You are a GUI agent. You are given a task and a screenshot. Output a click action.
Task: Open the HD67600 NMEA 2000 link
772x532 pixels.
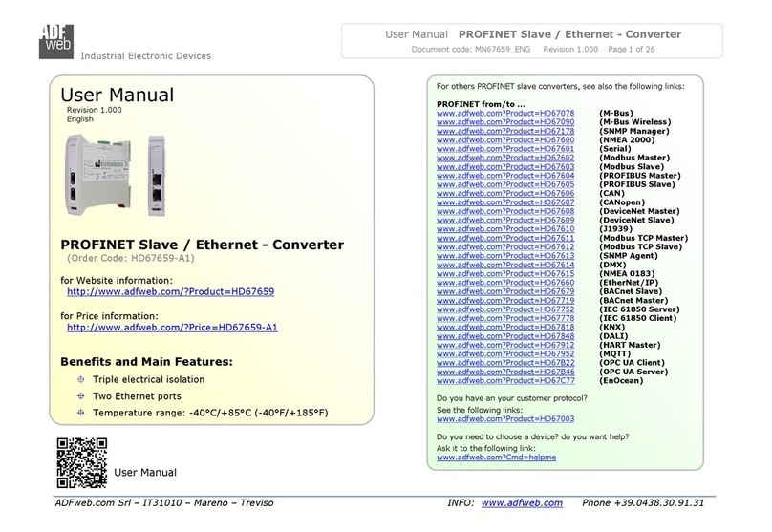tap(505, 139)
